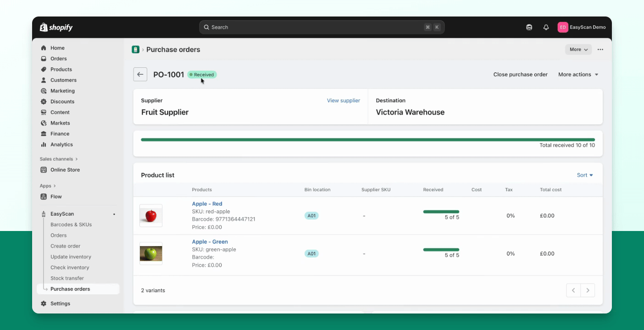The height and width of the screenshot is (330, 644).
Task: Open Barcodes & SKUs submenu item
Action: 71,225
